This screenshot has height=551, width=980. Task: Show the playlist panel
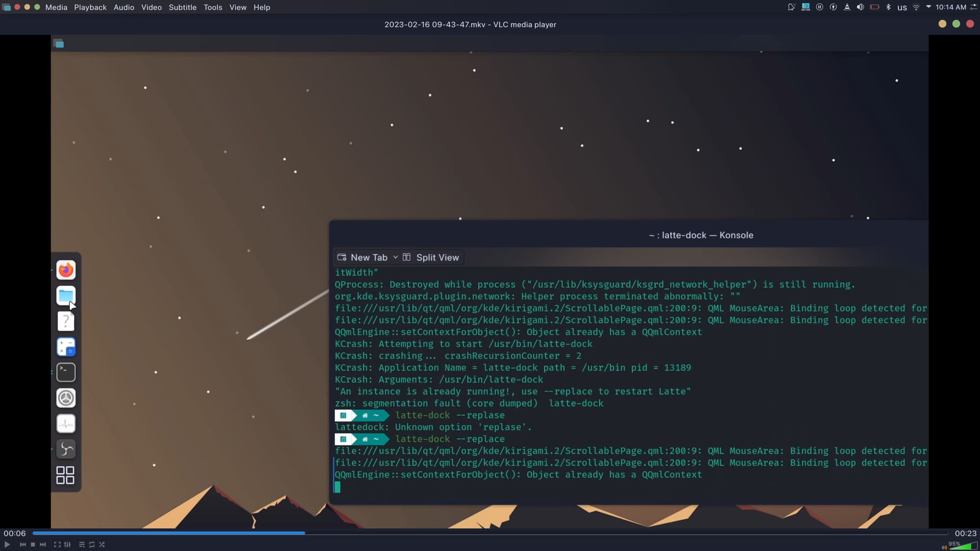pos(82,545)
